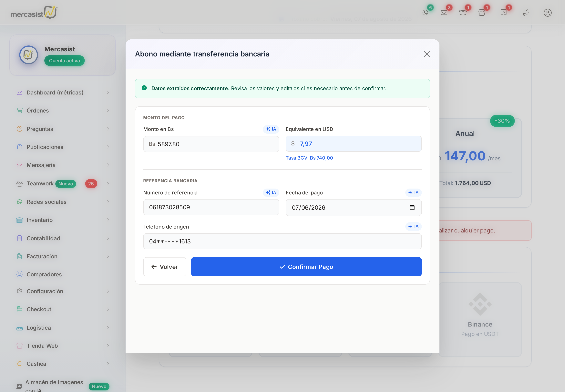Expand the Mensajería chevron
Viewport: 565px width, 392px height.
[108, 165]
